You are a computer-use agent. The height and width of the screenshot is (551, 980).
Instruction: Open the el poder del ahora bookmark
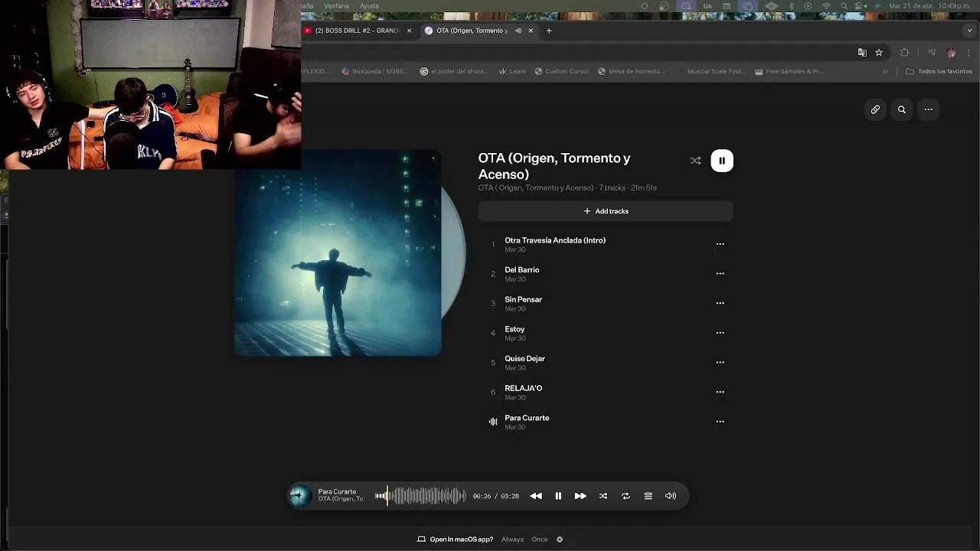(454, 71)
